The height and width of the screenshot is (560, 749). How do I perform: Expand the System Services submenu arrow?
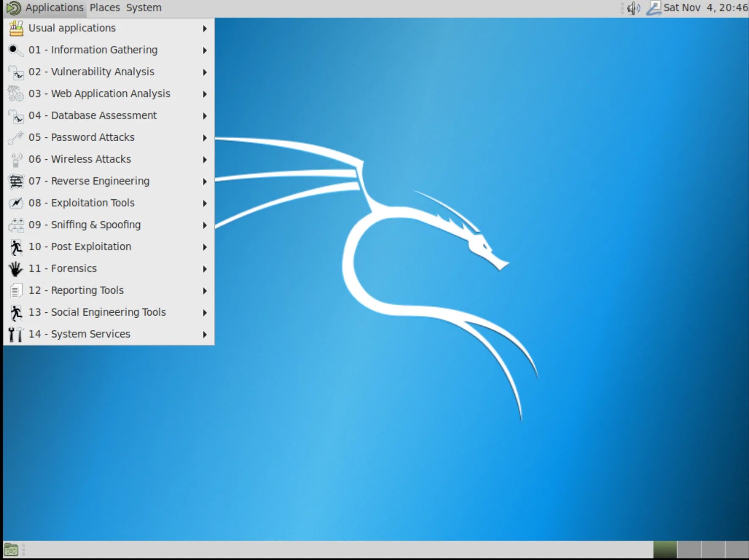pyautogui.click(x=205, y=335)
